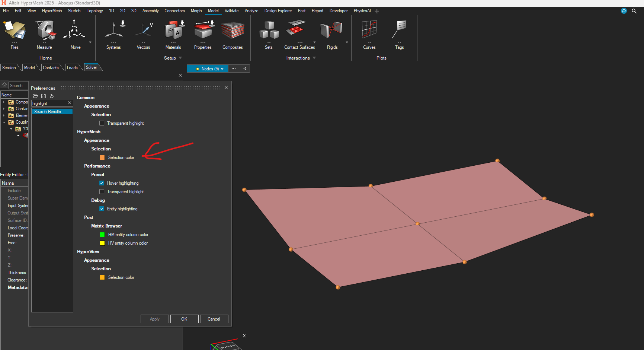644x350 pixels.
Task: Change the HyperView Selection color swatch
Action: click(x=102, y=277)
